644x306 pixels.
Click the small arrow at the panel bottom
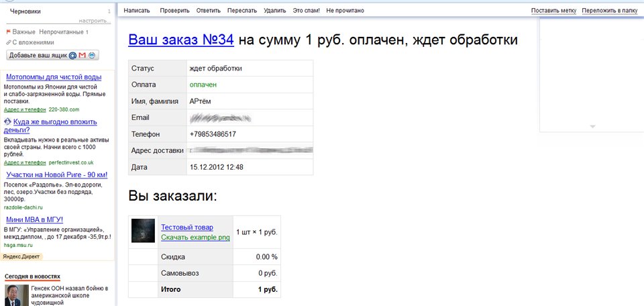click(592, 126)
